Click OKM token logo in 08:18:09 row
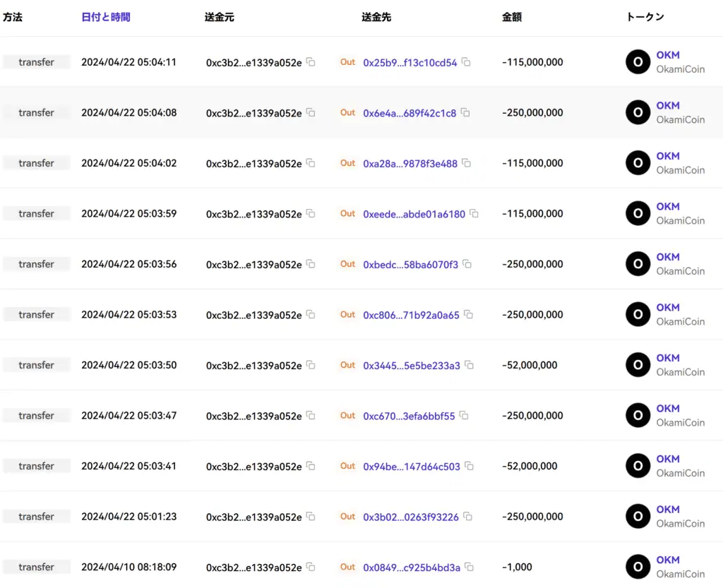 click(638, 567)
